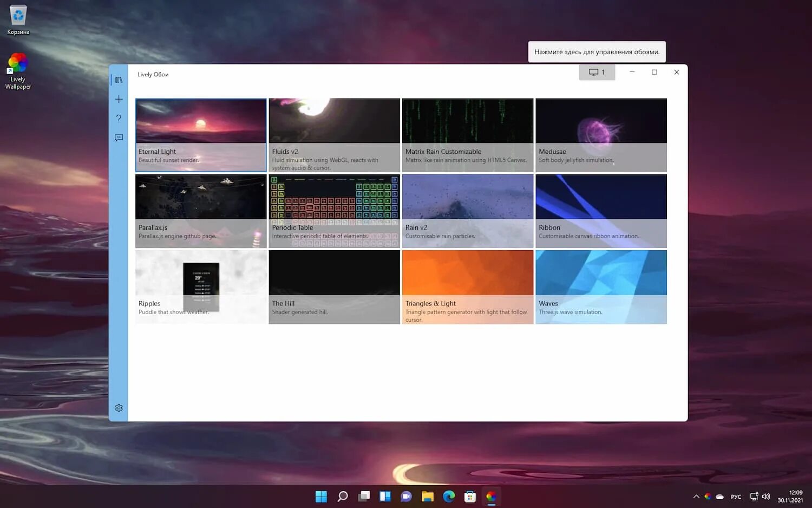Pick the Ribbon wallpaper tile
Screen dimensions: 812x508
601,211
